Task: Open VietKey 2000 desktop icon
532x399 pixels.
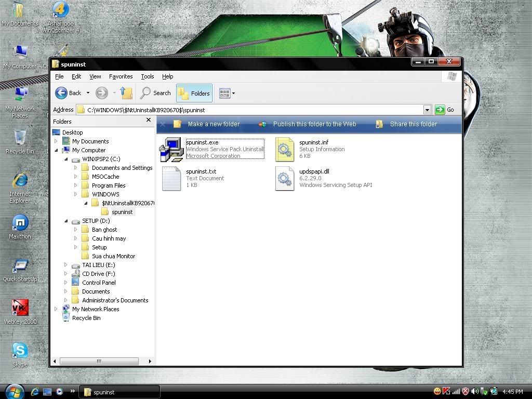Action: tap(20, 312)
